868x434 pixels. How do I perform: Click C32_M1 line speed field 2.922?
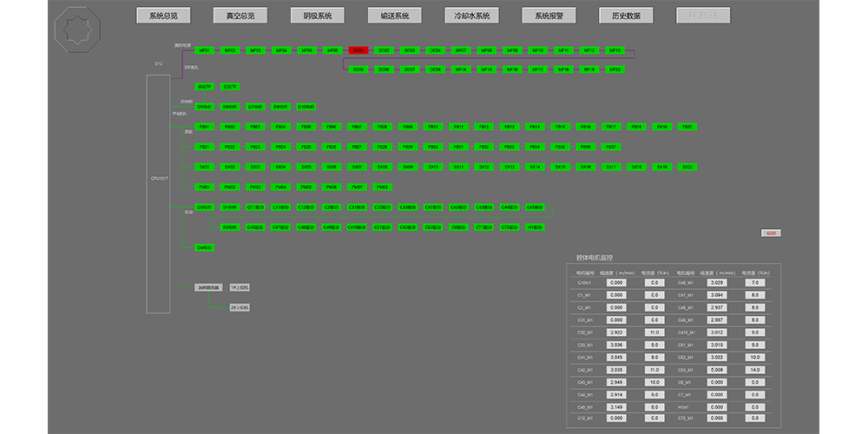coord(616,332)
